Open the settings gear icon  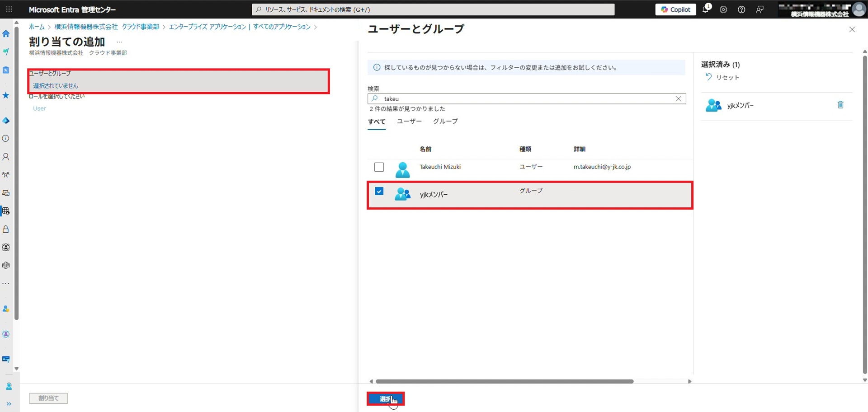[x=723, y=9]
